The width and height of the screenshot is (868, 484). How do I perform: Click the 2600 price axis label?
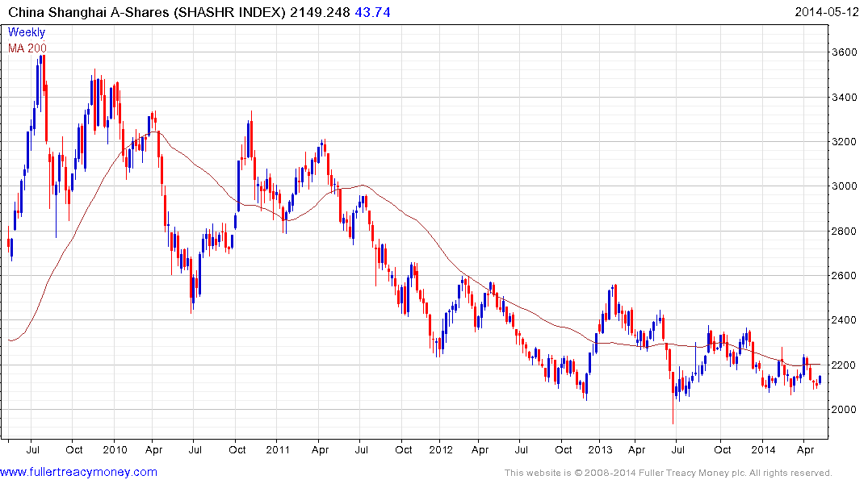click(845, 275)
